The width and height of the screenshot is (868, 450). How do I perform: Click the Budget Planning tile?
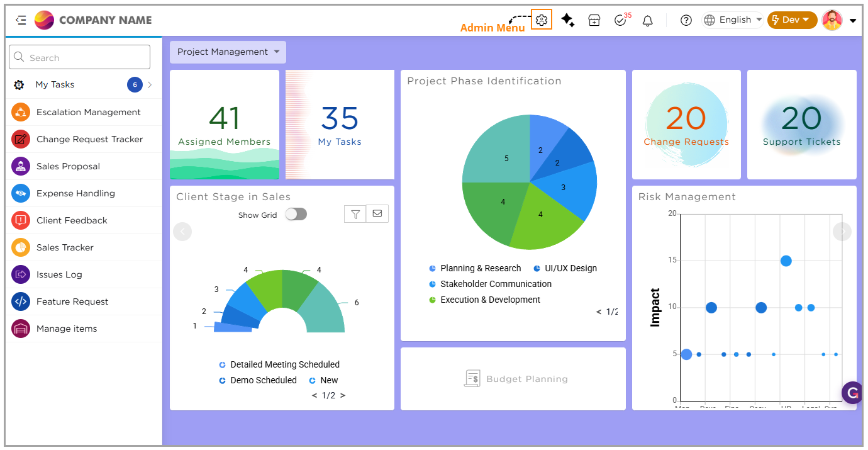pyautogui.click(x=513, y=379)
